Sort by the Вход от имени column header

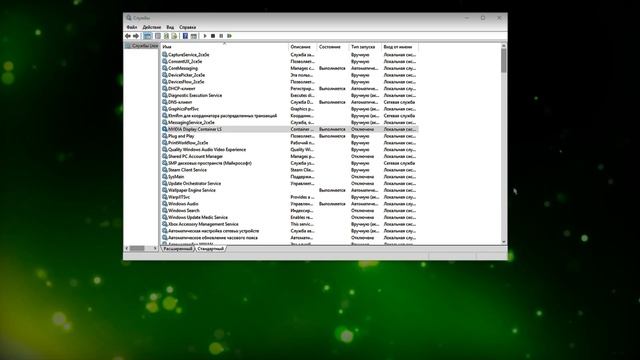pyautogui.click(x=400, y=47)
